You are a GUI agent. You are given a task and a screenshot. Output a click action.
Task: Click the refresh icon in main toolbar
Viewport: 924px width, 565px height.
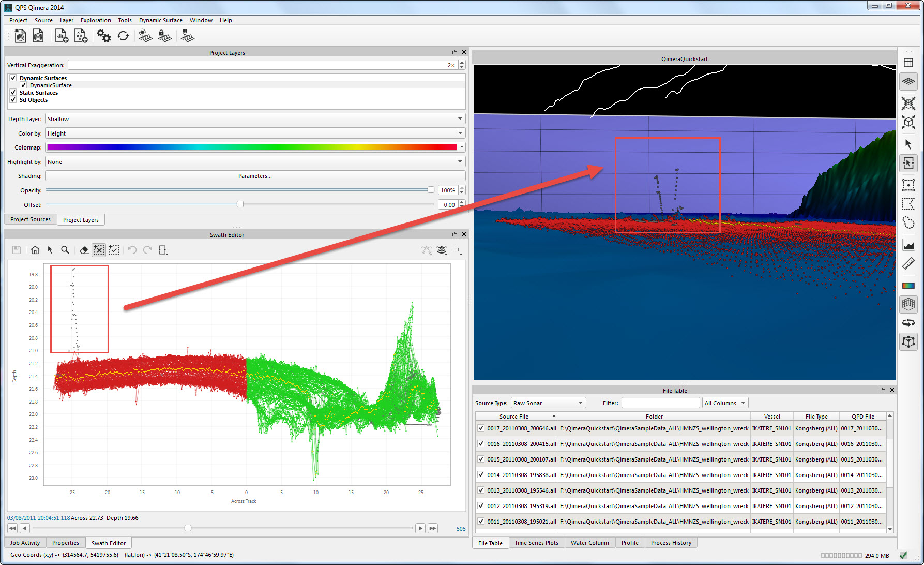pyautogui.click(x=123, y=36)
